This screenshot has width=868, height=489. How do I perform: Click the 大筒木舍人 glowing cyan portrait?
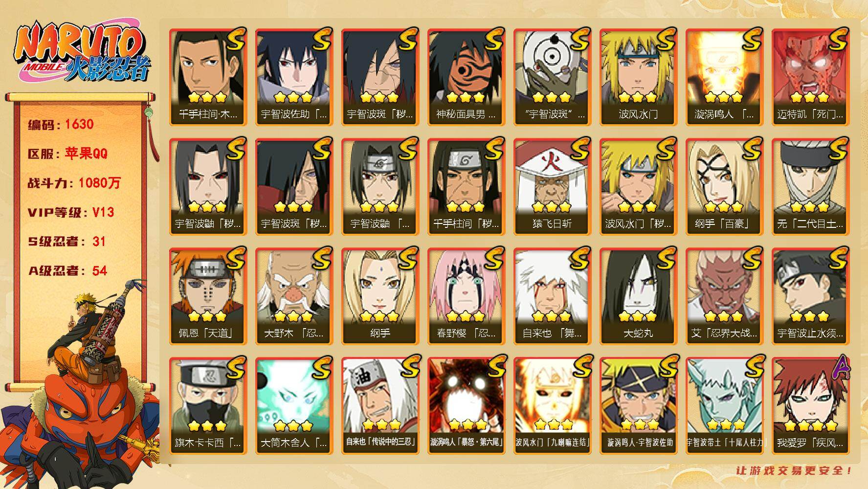(x=294, y=397)
